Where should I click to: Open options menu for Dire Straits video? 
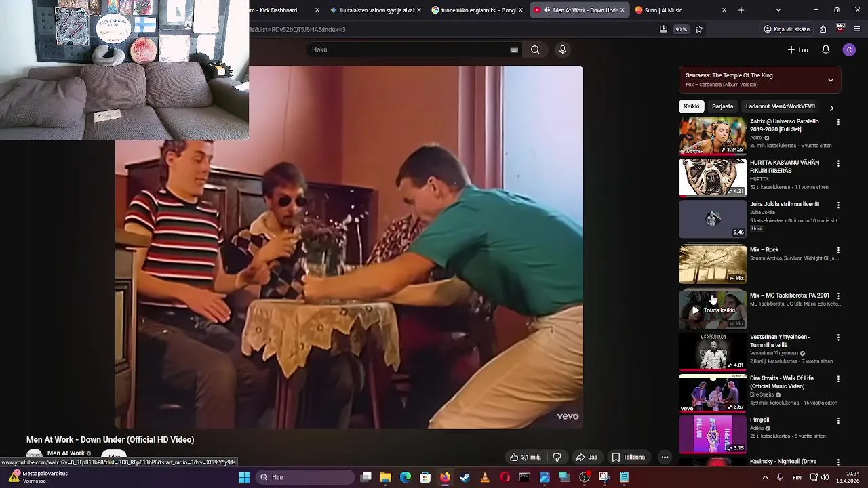(x=838, y=379)
